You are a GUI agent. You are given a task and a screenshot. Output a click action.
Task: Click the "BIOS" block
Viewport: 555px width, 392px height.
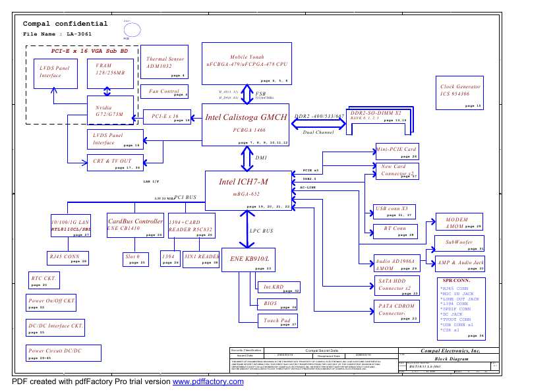pyautogui.click(x=277, y=304)
